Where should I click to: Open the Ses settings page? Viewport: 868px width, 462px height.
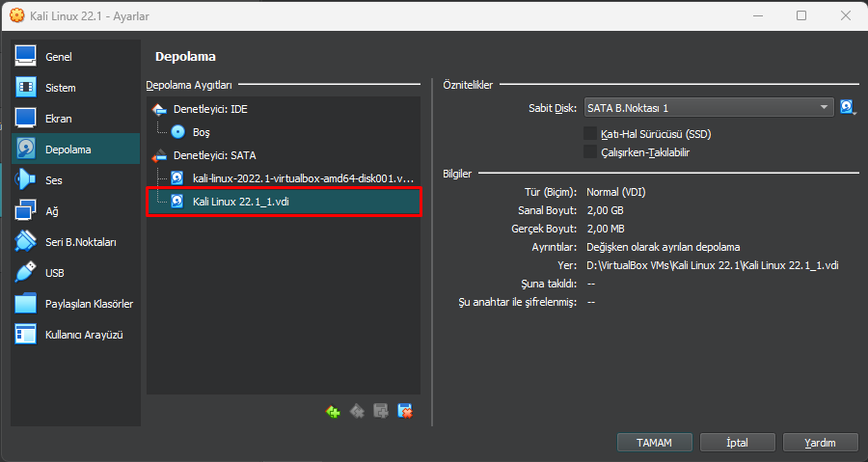pos(76,179)
